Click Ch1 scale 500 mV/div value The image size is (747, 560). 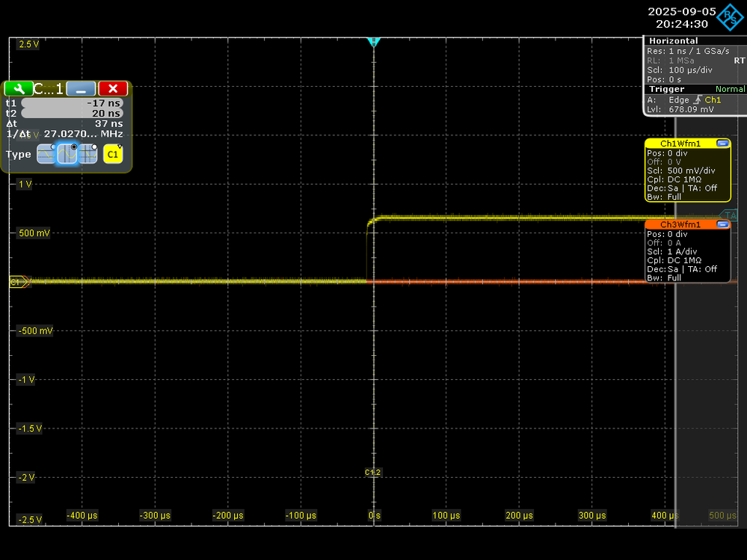point(691,170)
